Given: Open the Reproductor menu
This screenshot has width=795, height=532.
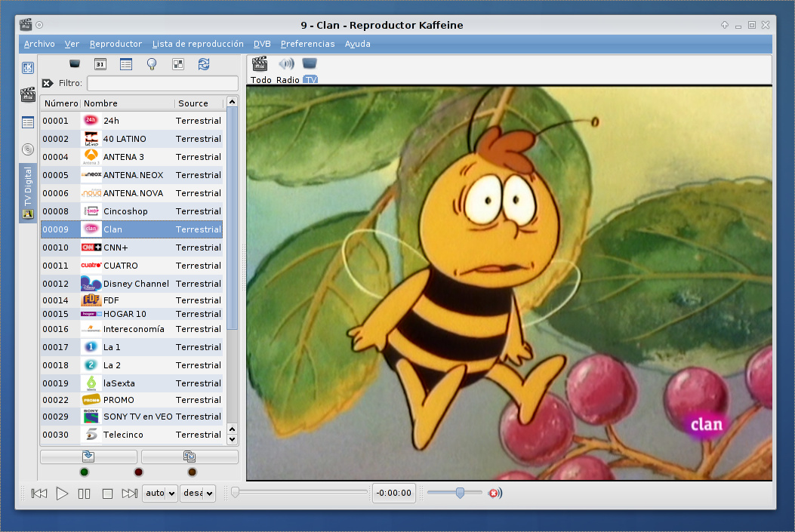Looking at the screenshot, I should pyautogui.click(x=116, y=44).
